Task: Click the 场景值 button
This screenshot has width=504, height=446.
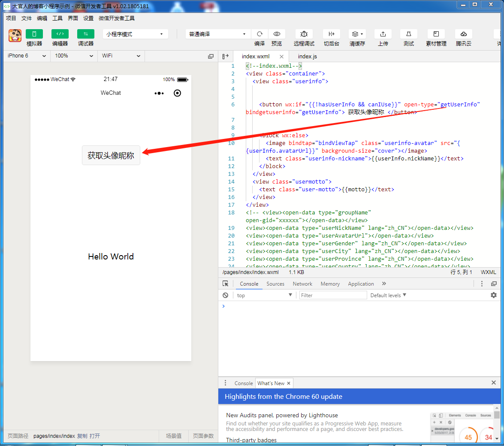Action: click(x=174, y=436)
